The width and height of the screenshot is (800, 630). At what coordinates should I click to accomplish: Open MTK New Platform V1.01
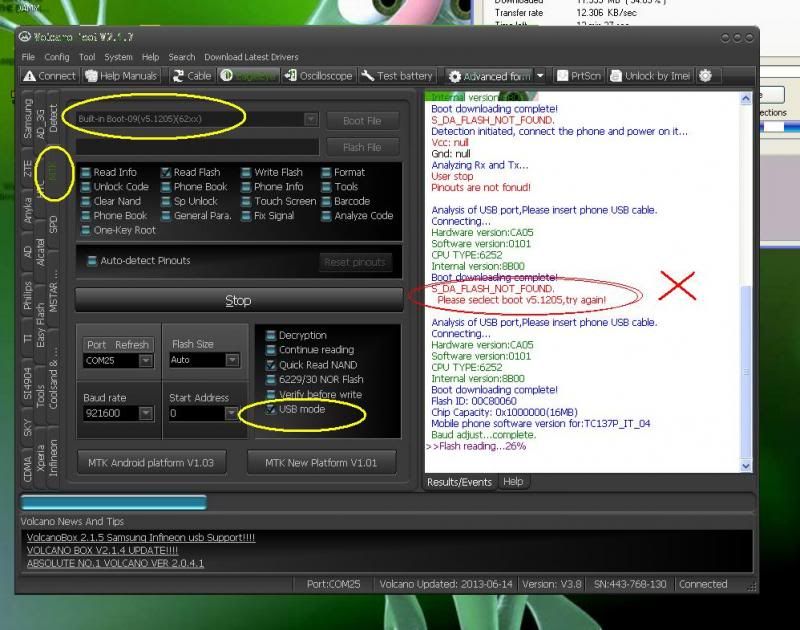click(321, 463)
